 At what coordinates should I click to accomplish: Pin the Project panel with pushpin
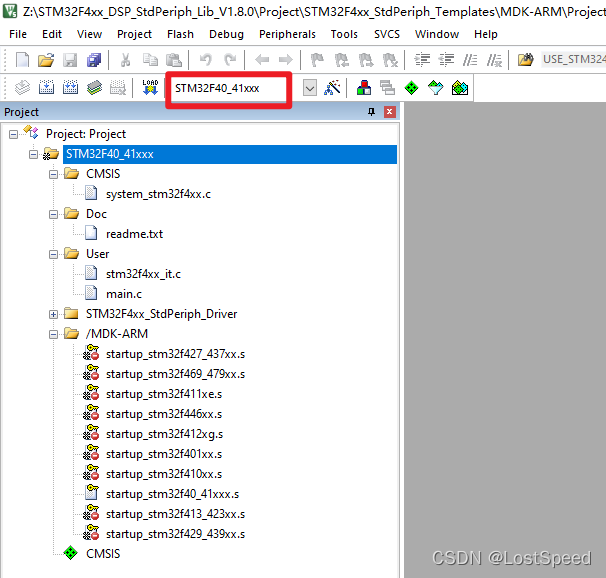371,112
